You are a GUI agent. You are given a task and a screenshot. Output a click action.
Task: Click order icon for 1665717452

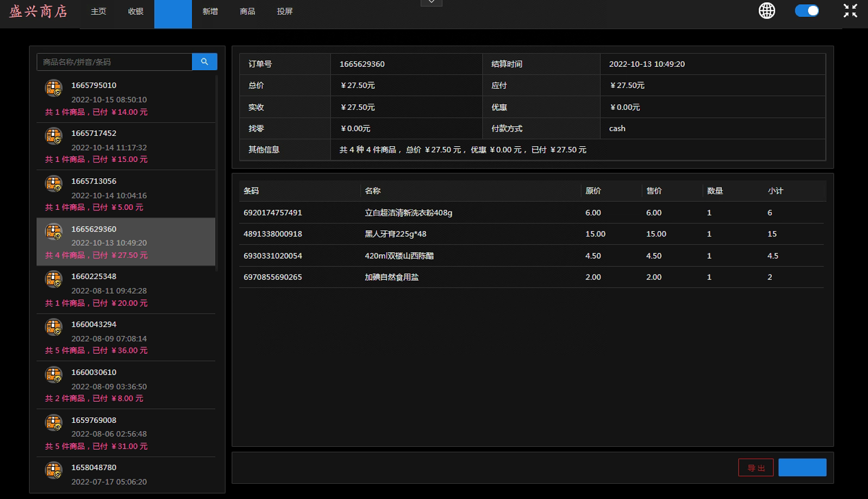53,136
